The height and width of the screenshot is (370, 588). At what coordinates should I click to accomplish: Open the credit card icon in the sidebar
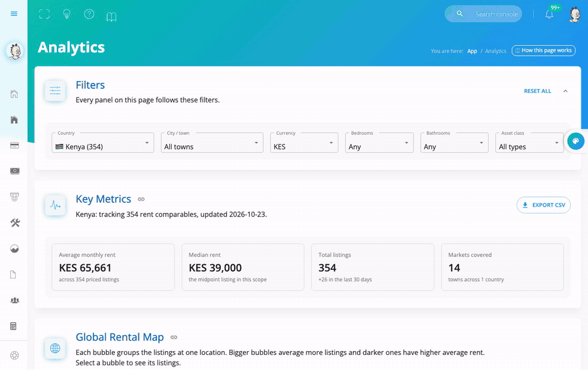[14, 145]
